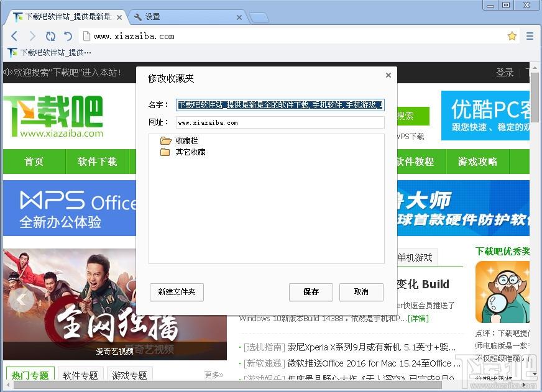This screenshot has width=542, height=392.
Task: Open the 下载吧软件站 bookmark in bookmarks bar
Action: click(x=50, y=53)
